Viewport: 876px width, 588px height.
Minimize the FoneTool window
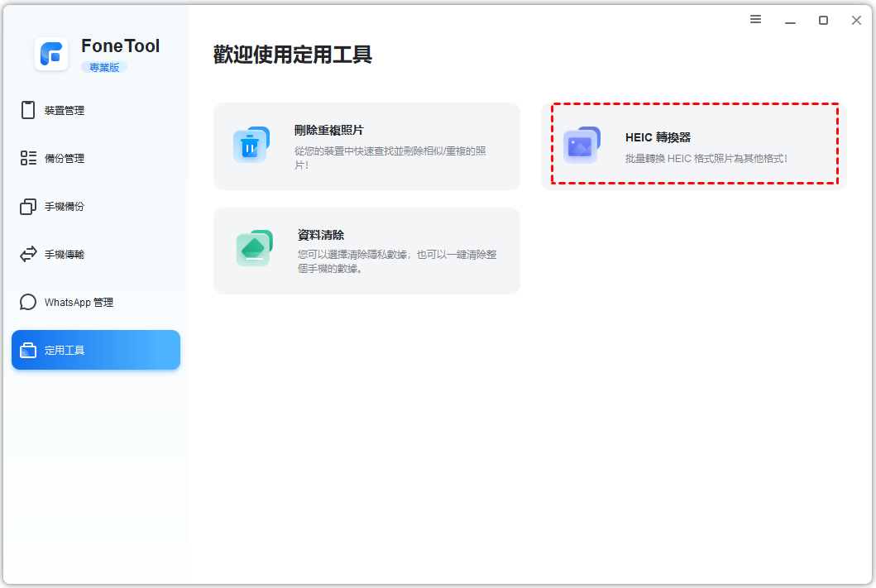coord(789,20)
